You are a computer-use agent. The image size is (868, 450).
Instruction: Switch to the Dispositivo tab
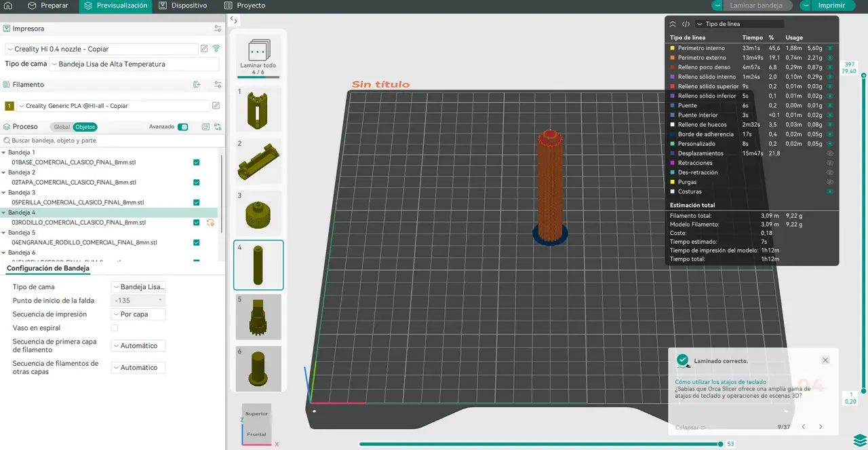tap(183, 5)
